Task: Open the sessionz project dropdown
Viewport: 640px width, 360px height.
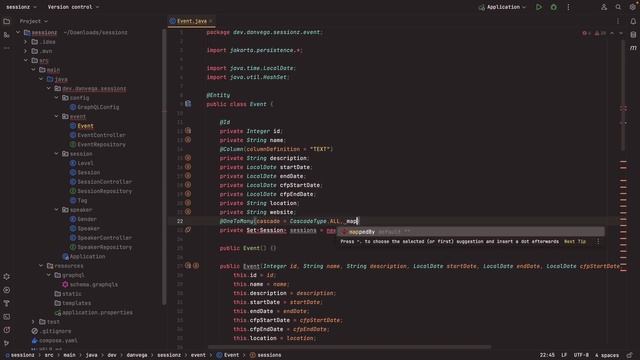Action: [x=21, y=7]
